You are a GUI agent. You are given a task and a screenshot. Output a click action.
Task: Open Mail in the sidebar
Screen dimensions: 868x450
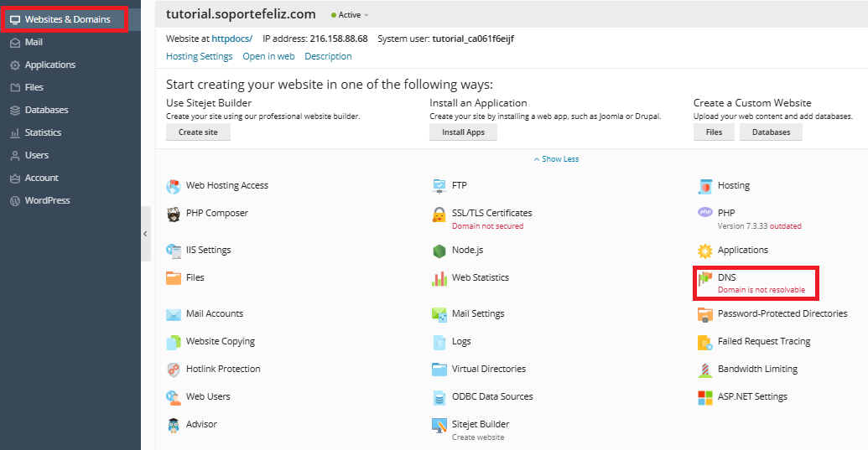(x=34, y=42)
